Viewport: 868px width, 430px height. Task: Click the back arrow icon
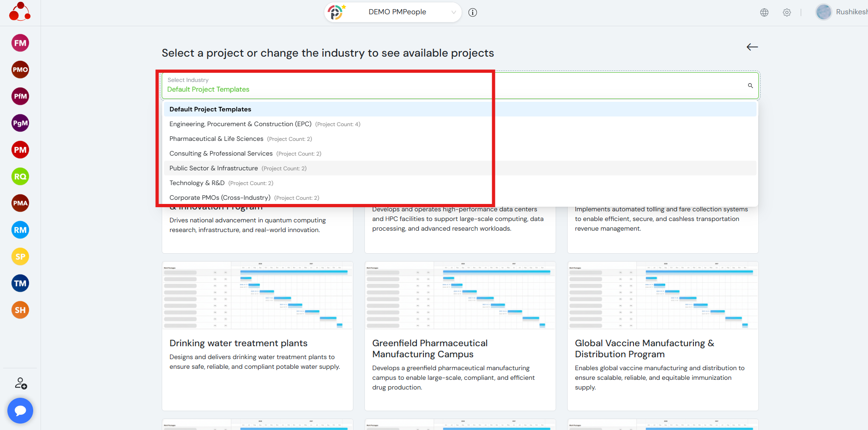[x=752, y=47]
